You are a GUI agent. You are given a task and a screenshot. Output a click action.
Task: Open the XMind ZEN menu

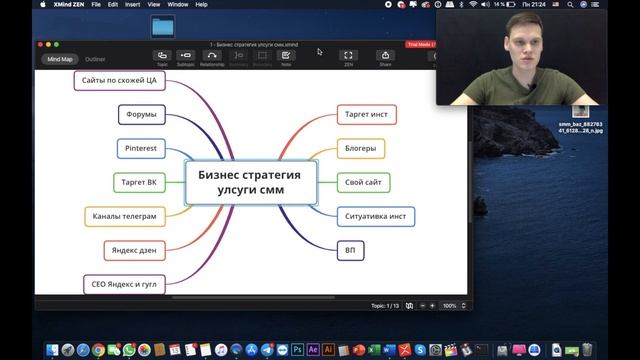(x=69, y=4)
